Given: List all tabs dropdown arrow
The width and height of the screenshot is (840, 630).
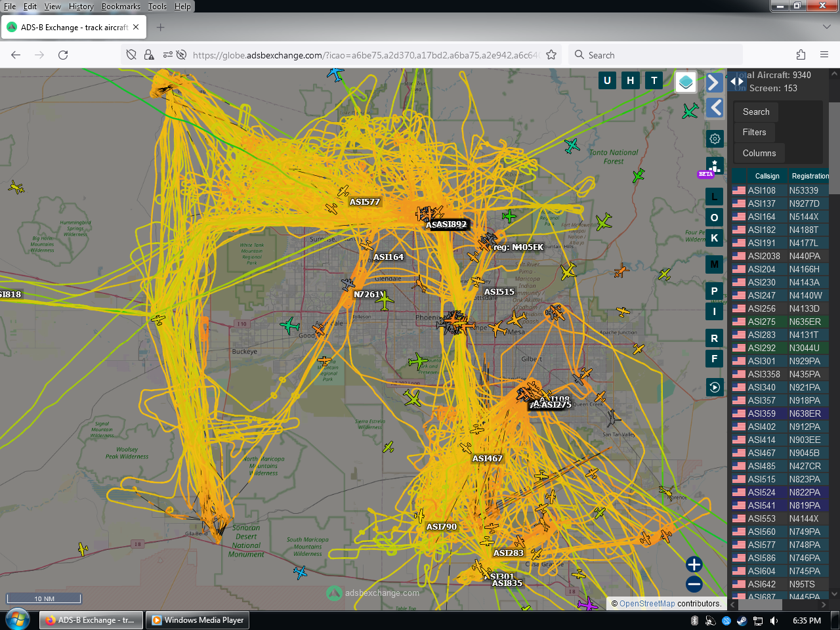Looking at the screenshot, I should tap(826, 28).
